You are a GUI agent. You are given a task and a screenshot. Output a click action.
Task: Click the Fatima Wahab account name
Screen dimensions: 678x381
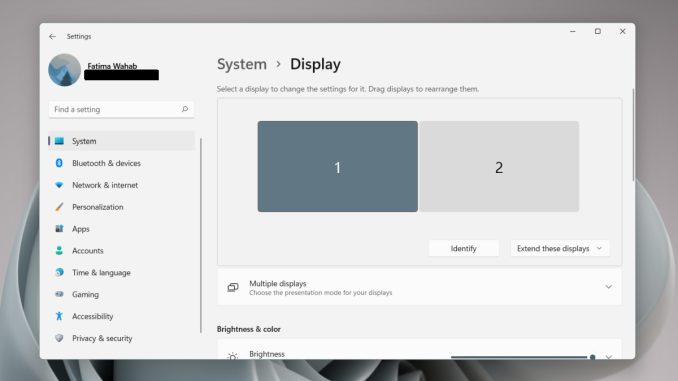[x=112, y=66]
